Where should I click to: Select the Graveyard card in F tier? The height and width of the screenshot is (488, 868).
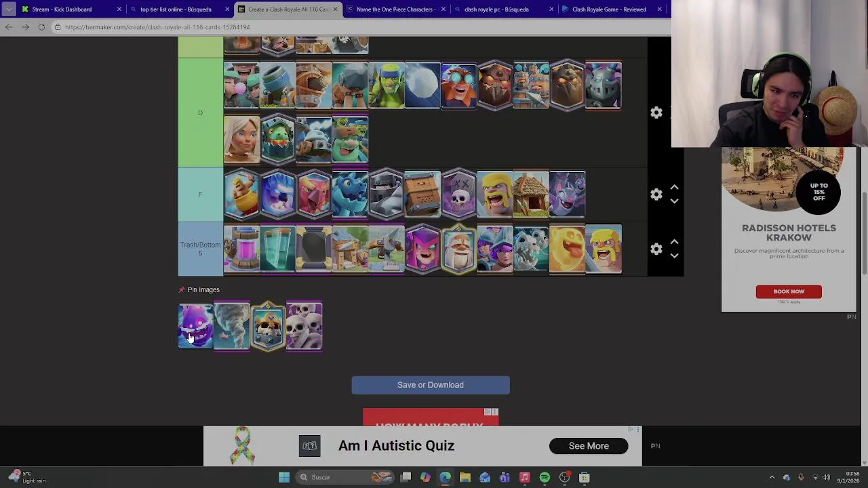(458, 195)
